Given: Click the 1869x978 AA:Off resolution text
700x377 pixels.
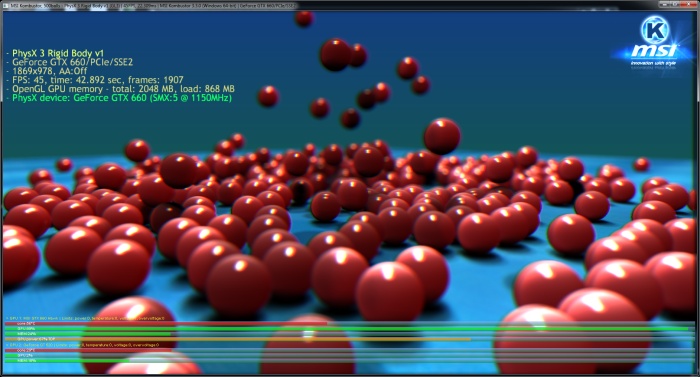Looking at the screenshot, I should [x=49, y=71].
